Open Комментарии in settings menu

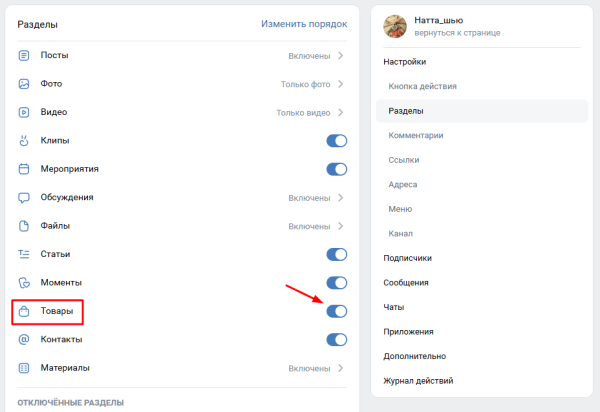(415, 135)
